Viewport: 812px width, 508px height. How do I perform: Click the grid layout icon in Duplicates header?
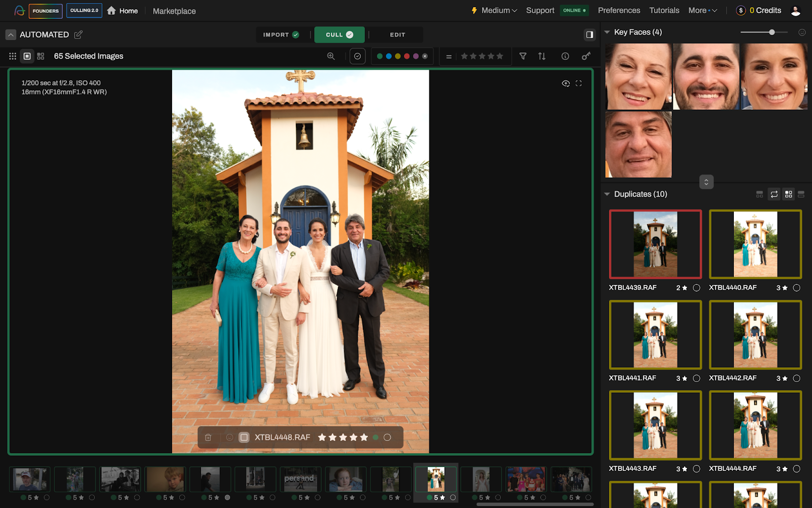click(x=789, y=194)
